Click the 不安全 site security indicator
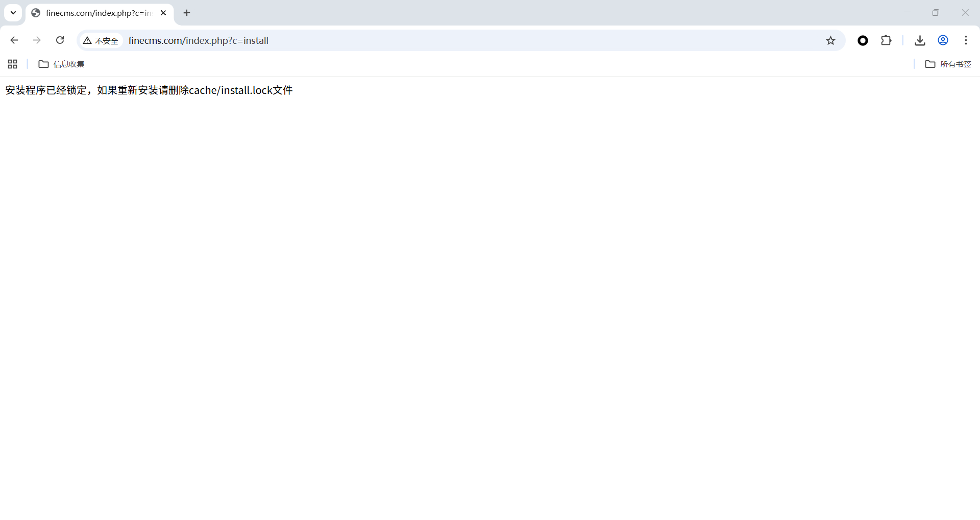 pos(101,41)
